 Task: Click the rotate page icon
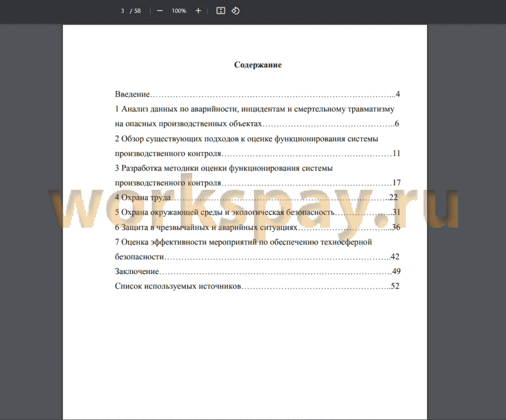point(236,11)
